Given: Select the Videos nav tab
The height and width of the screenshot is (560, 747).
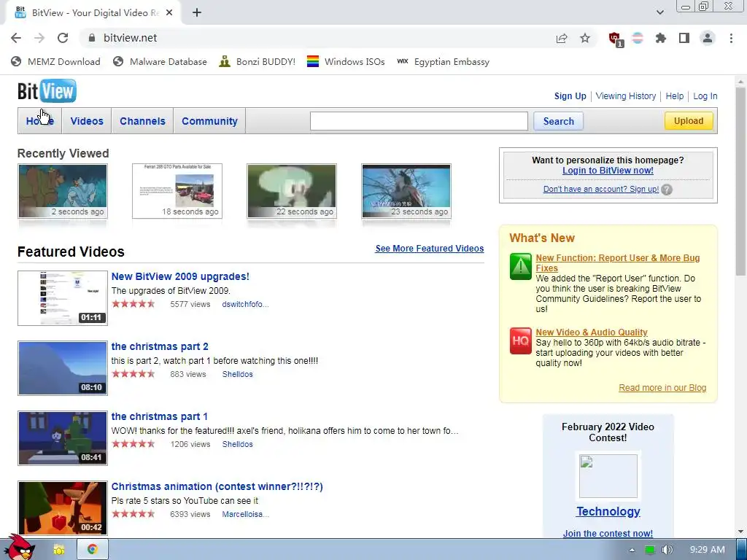Looking at the screenshot, I should point(87,121).
